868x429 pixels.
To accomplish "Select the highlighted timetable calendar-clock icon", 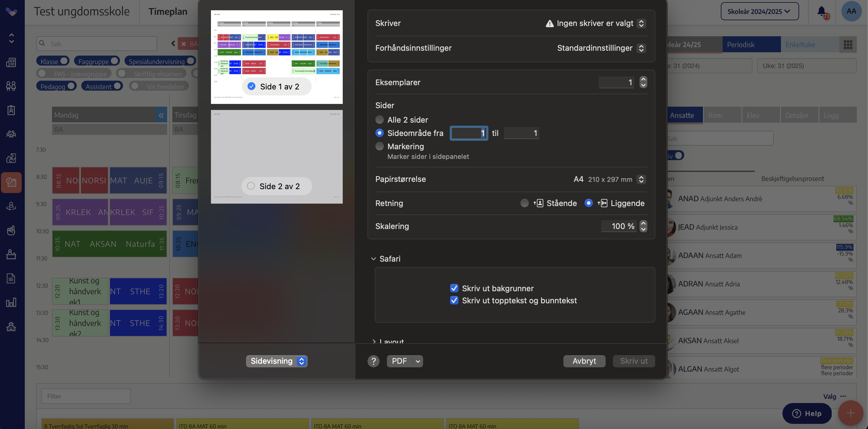I will tap(11, 182).
